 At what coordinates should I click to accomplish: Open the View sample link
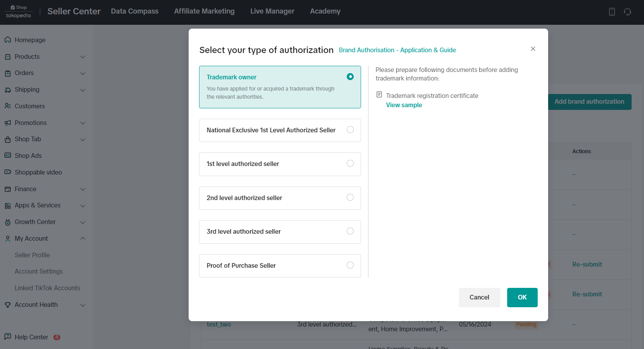pyautogui.click(x=404, y=105)
